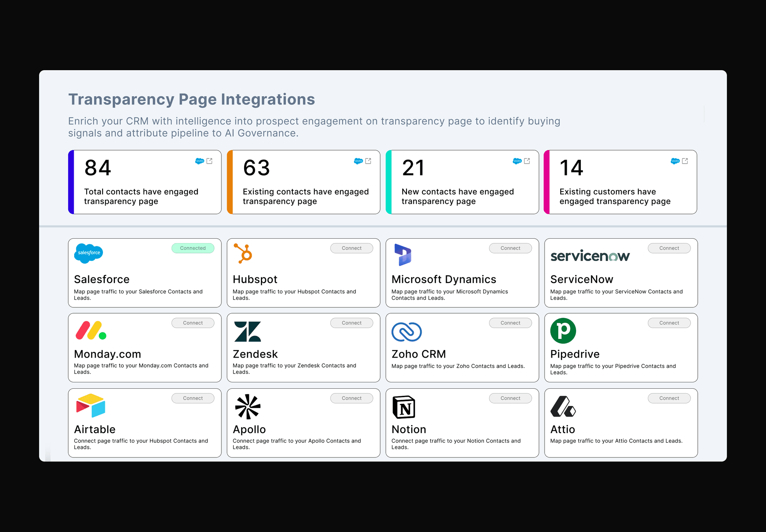Viewport: 766px width, 532px height.
Task: Click the Hubspot card title
Action: pos(255,279)
